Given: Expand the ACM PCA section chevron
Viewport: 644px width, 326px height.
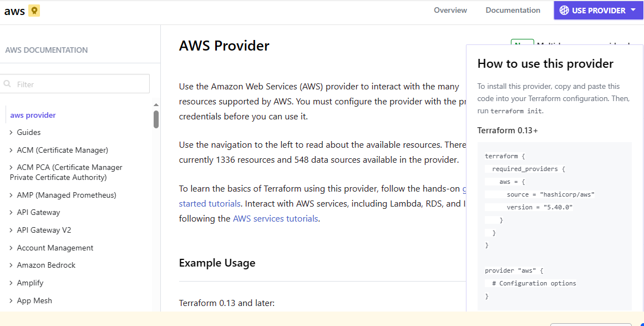Looking at the screenshot, I should [11, 167].
